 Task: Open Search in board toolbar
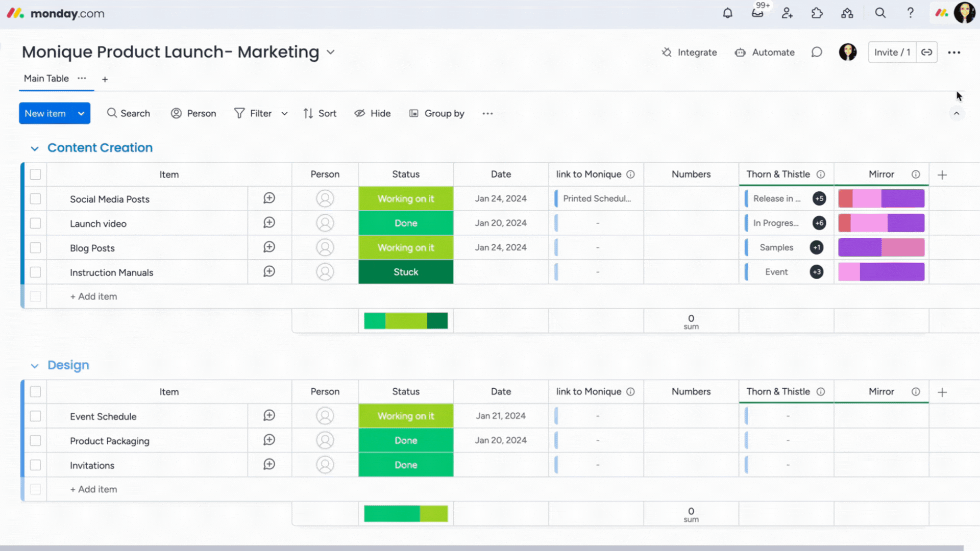pyautogui.click(x=129, y=113)
